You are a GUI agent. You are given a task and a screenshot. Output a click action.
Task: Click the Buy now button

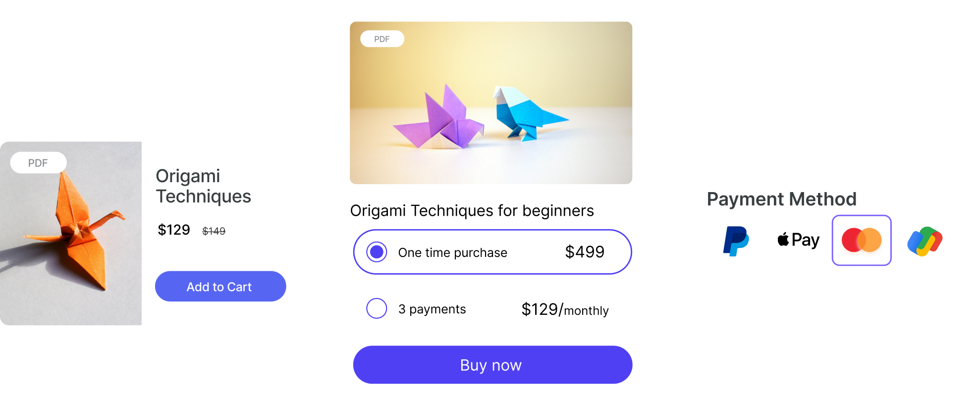(x=492, y=365)
